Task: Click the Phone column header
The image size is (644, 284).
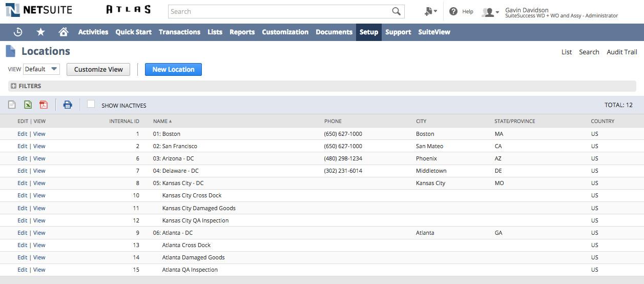Action: 333,121
